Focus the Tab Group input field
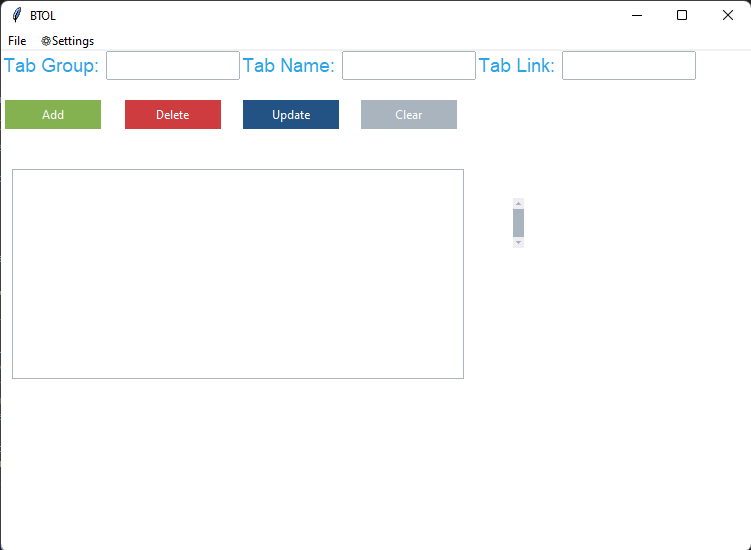The image size is (751, 550). tap(173, 66)
